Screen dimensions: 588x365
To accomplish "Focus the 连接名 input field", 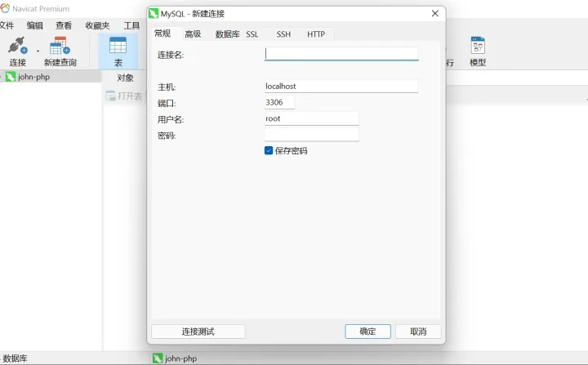I will [x=341, y=54].
